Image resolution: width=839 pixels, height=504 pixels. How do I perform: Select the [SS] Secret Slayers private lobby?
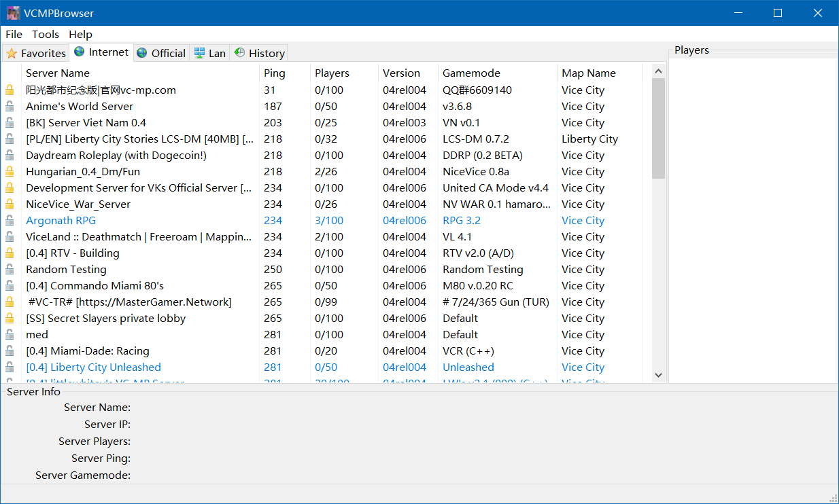click(105, 318)
